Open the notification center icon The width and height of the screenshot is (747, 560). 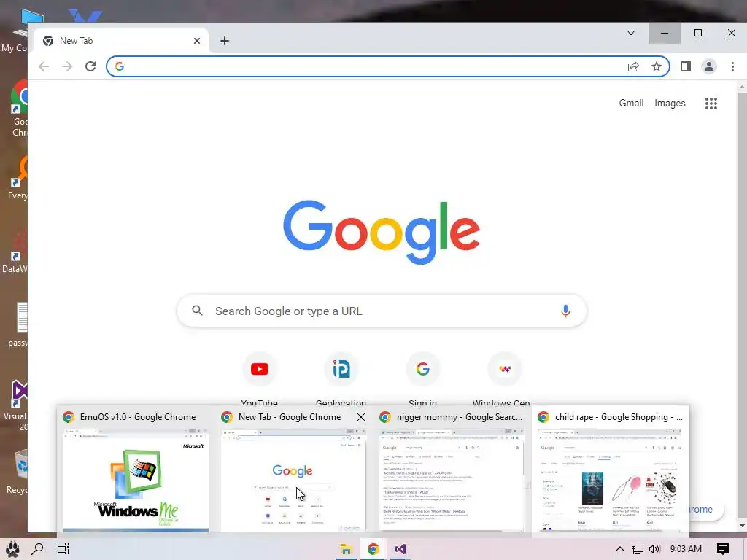click(x=723, y=549)
